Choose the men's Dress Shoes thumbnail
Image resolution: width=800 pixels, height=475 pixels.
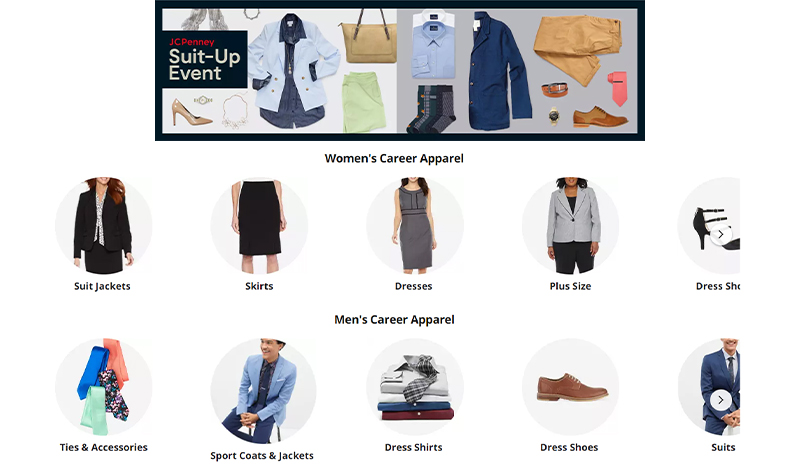570,387
